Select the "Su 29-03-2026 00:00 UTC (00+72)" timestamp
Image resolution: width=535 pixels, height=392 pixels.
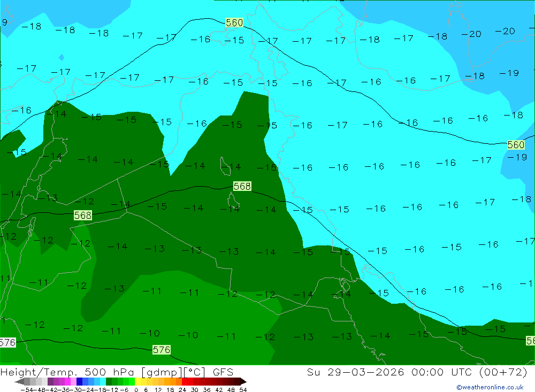pos(417,372)
